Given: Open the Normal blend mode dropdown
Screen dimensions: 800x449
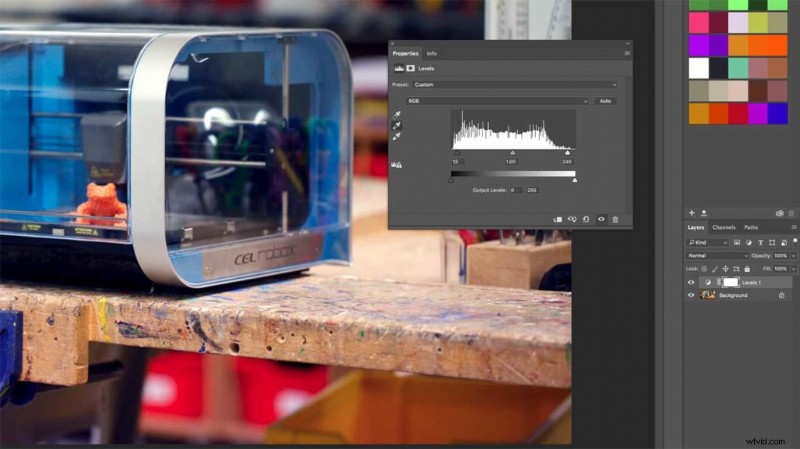Looking at the screenshot, I should coord(717,256).
